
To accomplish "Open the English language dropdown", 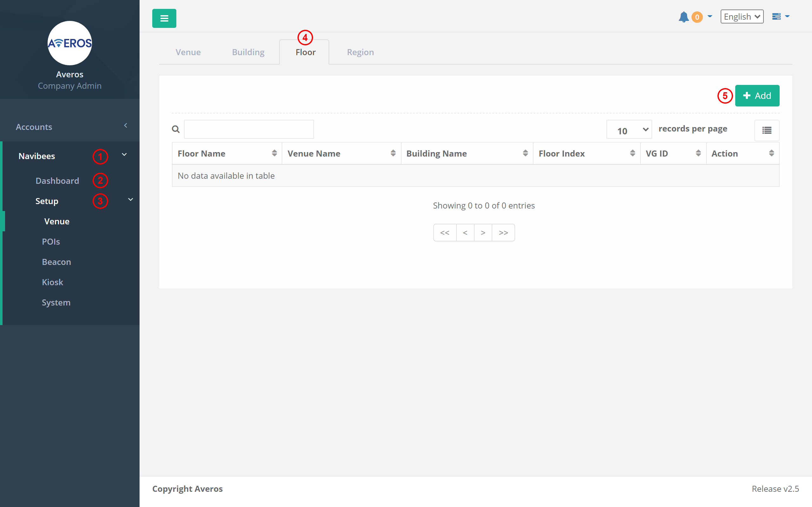I will (x=742, y=17).
